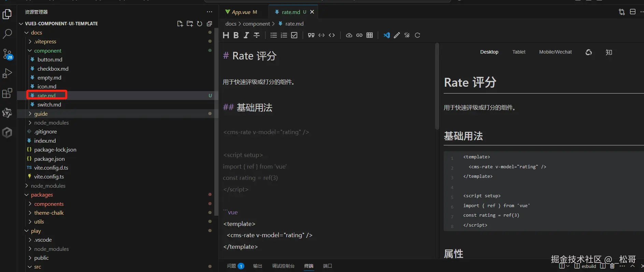Open the Extensions view in activity bar
Image resolution: width=644 pixels, height=272 pixels.
coord(7,93)
